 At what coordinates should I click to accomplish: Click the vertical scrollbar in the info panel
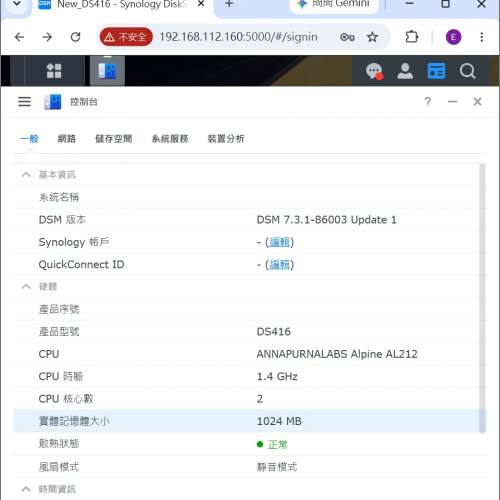click(x=482, y=298)
